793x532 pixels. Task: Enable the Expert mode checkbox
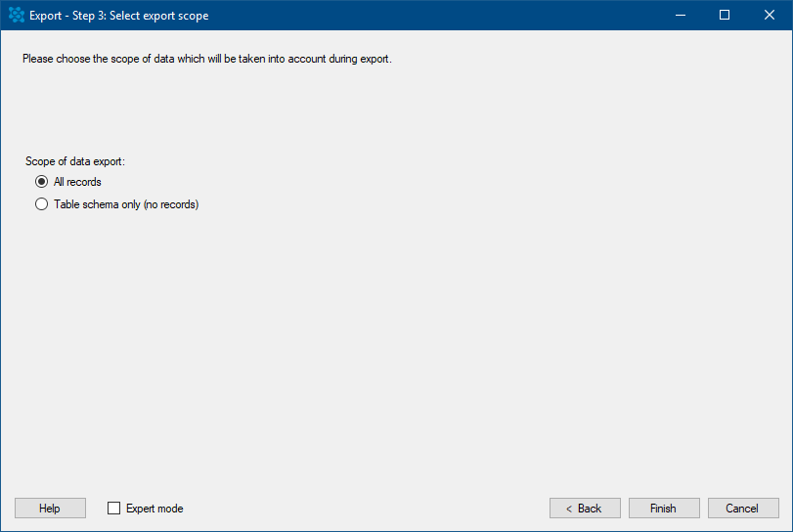coord(113,509)
